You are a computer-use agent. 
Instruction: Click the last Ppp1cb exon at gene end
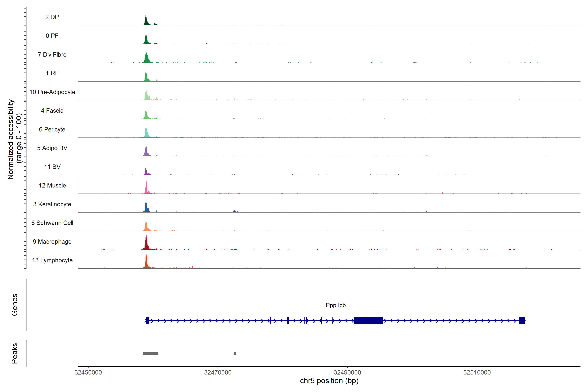522,320
